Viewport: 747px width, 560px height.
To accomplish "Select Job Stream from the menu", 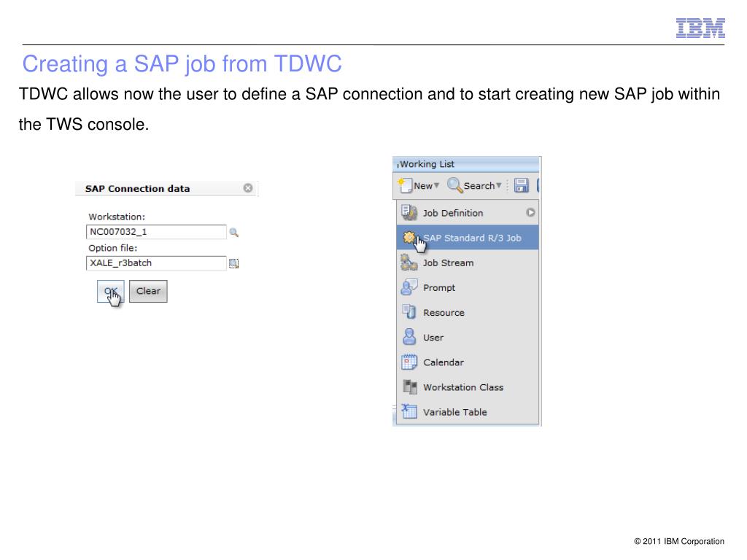I will pos(468,262).
